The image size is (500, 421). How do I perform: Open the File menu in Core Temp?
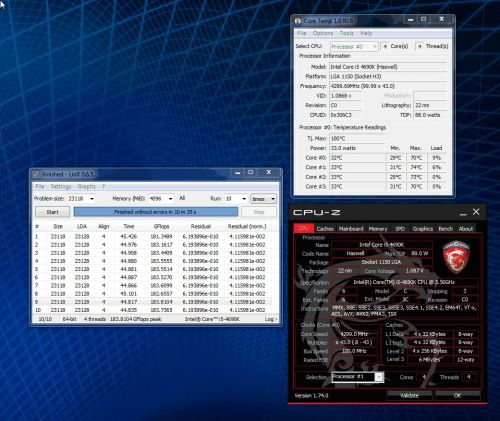301,33
